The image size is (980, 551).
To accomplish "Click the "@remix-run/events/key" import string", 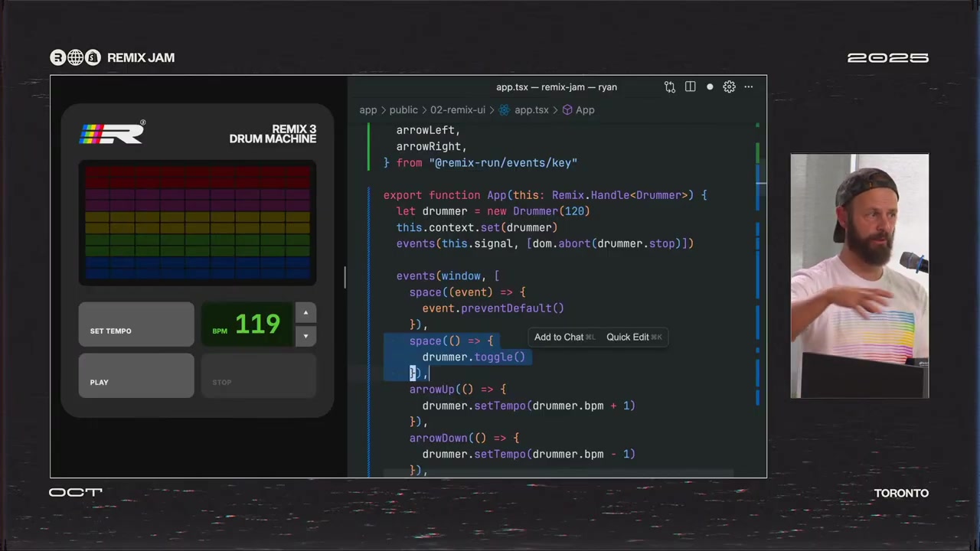I will 503,163.
